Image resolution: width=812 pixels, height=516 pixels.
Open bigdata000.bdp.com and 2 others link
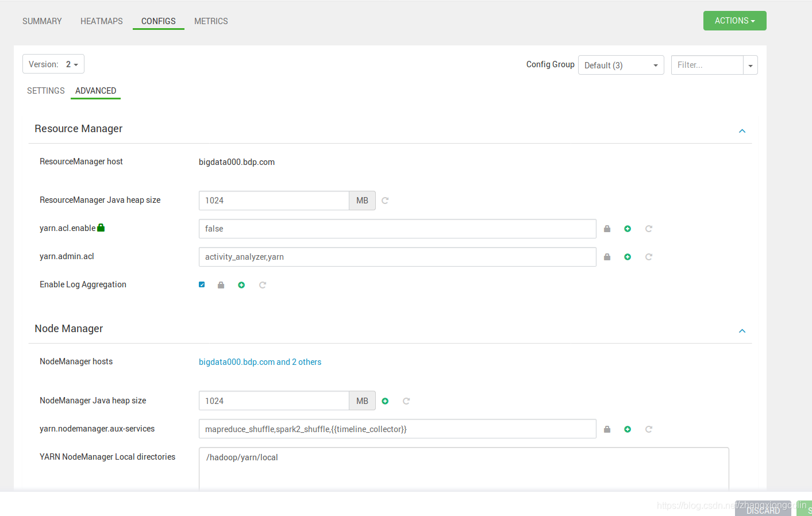(x=260, y=362)
